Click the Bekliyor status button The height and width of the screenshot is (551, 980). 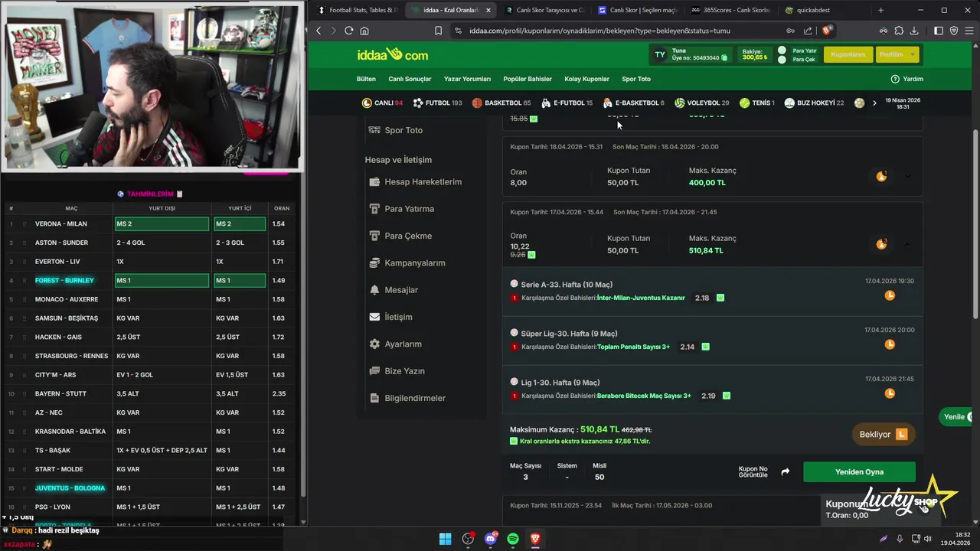click(883, 435)
